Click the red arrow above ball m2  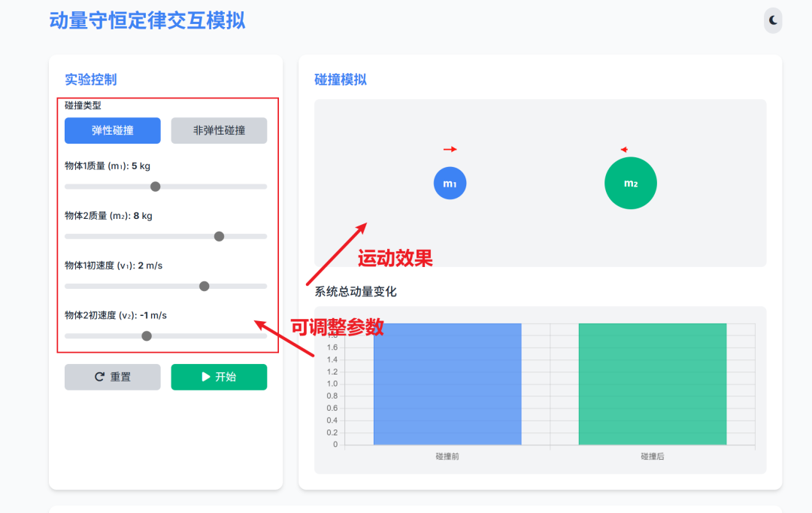pyautogui.click(x=623, y=149)
